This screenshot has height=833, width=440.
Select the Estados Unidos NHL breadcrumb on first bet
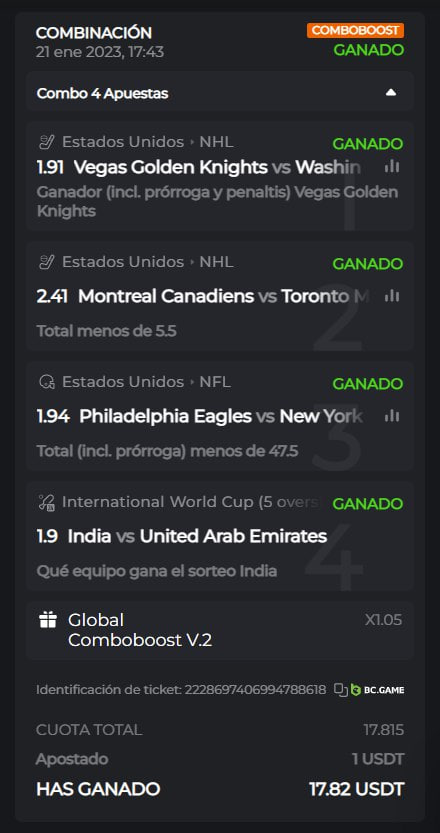[148, 142]
